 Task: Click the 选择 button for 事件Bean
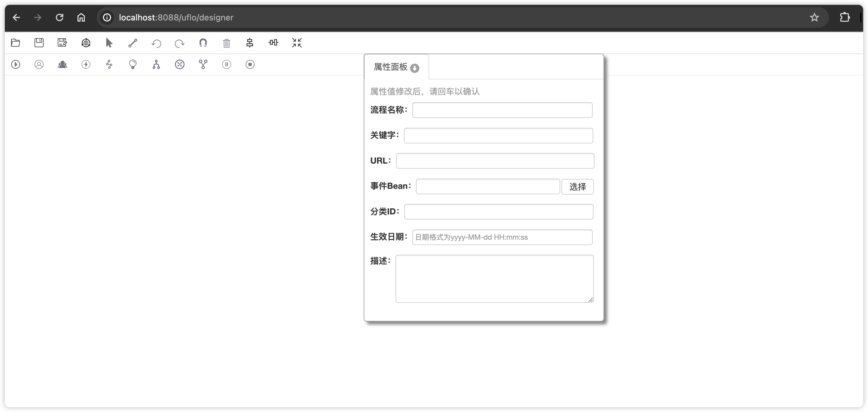pyautogui.click(x=578, y=187)
